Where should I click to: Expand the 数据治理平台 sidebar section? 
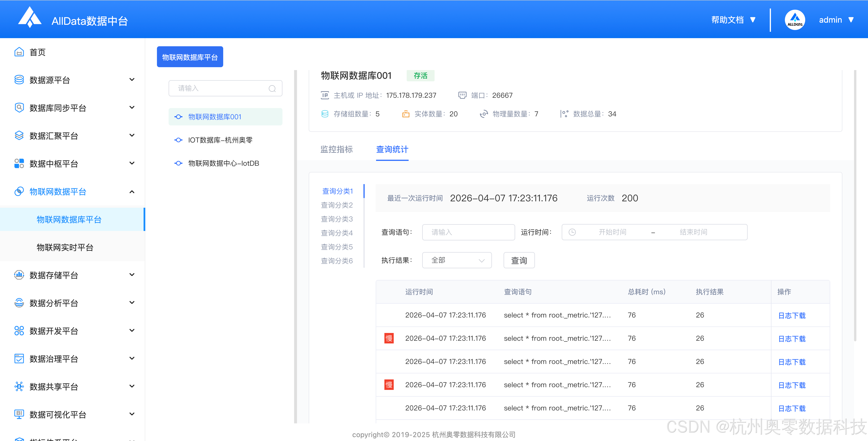(132, 359)
